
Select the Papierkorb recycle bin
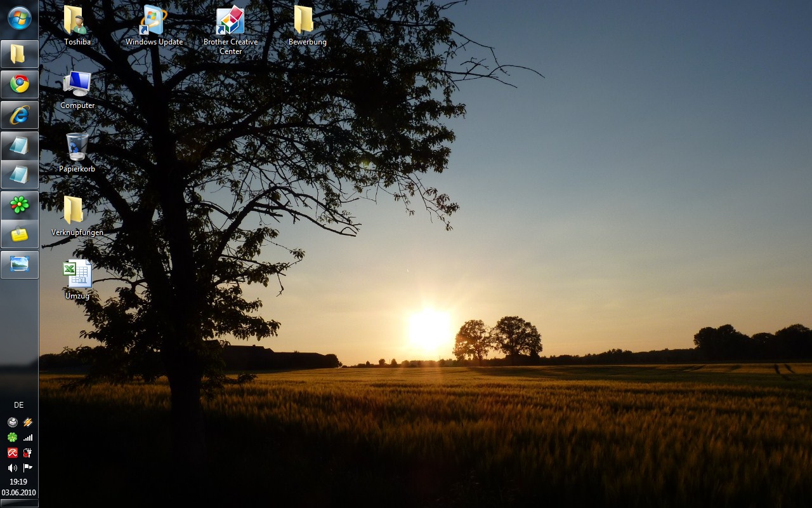coord(77,148)
